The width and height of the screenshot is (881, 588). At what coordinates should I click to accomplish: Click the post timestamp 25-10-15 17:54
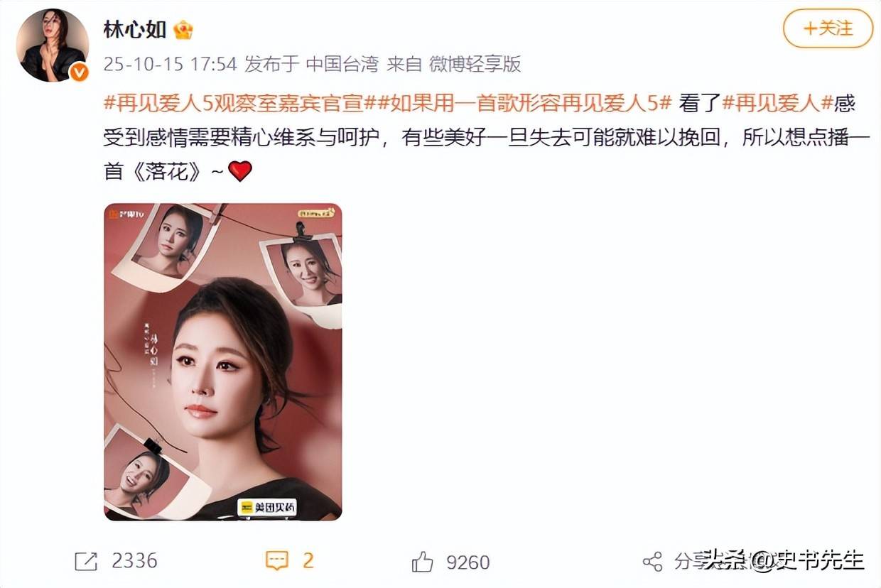click(x=171, y=65)
